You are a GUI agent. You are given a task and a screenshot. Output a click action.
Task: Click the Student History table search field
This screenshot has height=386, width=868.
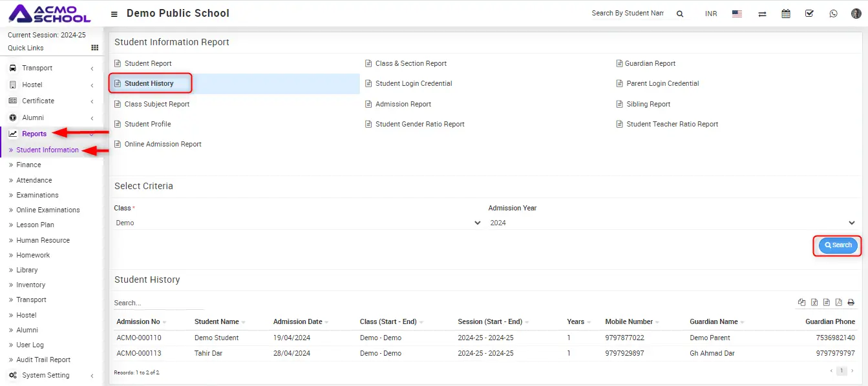click(158, 303)
